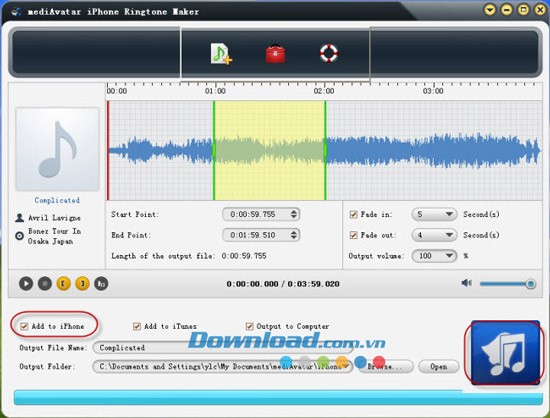Step the Start Point time spinner
The width and height of the screenshot is (550, 418).
294,214
